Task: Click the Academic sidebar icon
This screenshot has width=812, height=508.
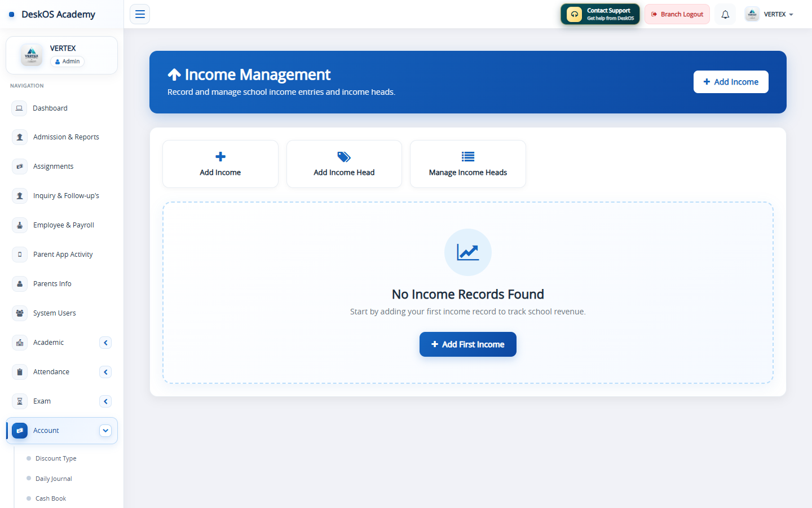Action: pos(20,343)
